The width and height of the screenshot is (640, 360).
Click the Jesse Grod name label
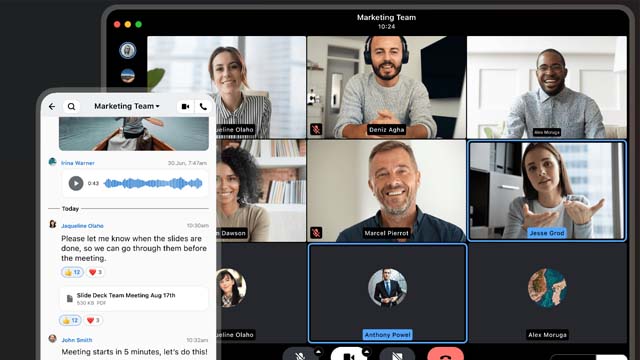point(547,233)
